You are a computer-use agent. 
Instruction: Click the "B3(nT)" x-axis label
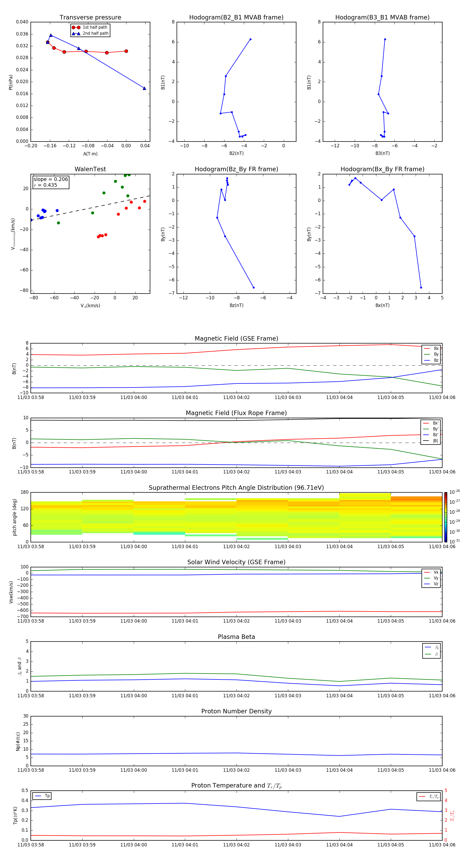click(382, 153)
